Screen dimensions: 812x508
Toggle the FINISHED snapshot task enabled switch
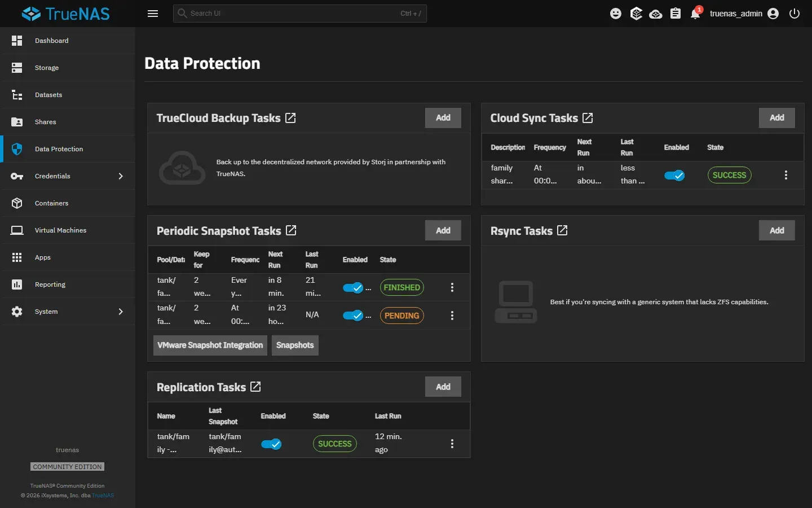[353, 288]
